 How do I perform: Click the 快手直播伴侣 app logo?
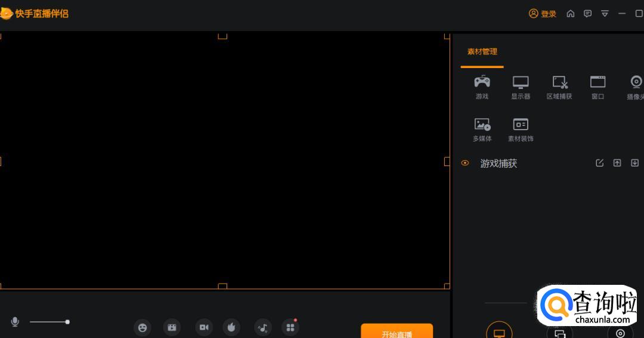35,14
